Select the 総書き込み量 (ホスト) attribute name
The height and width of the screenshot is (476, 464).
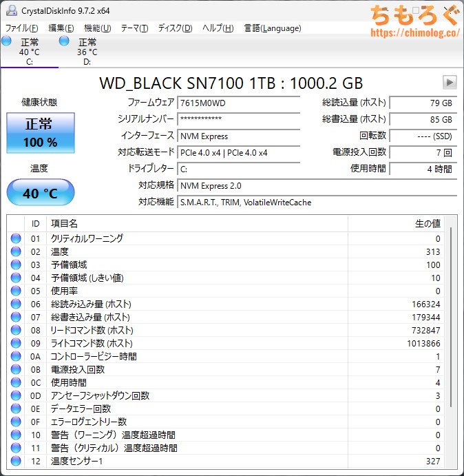click(x=90, y=317)
